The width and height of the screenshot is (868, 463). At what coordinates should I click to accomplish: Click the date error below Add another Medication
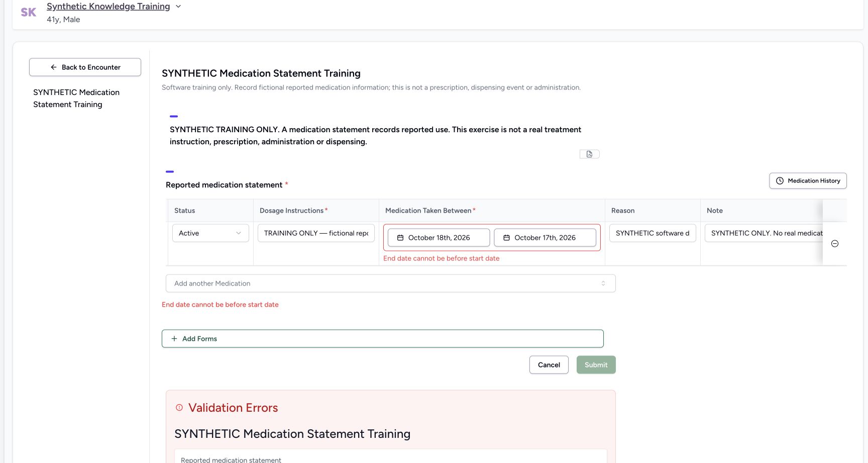220,305
